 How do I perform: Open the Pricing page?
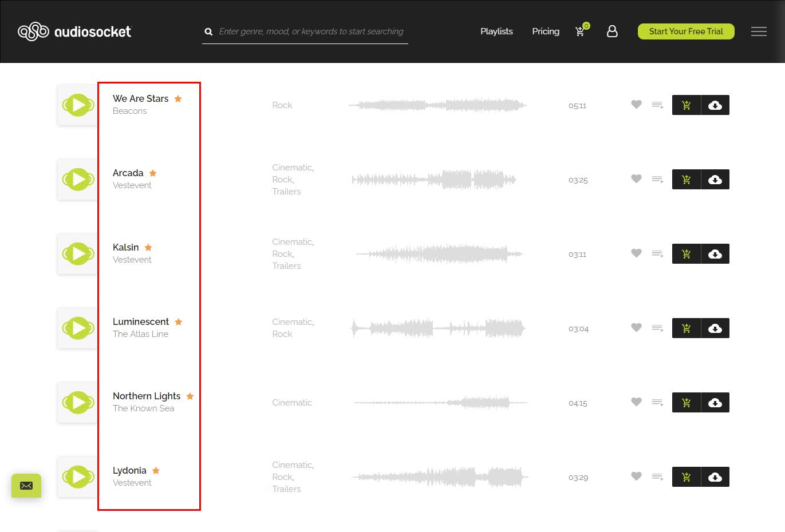546,31
